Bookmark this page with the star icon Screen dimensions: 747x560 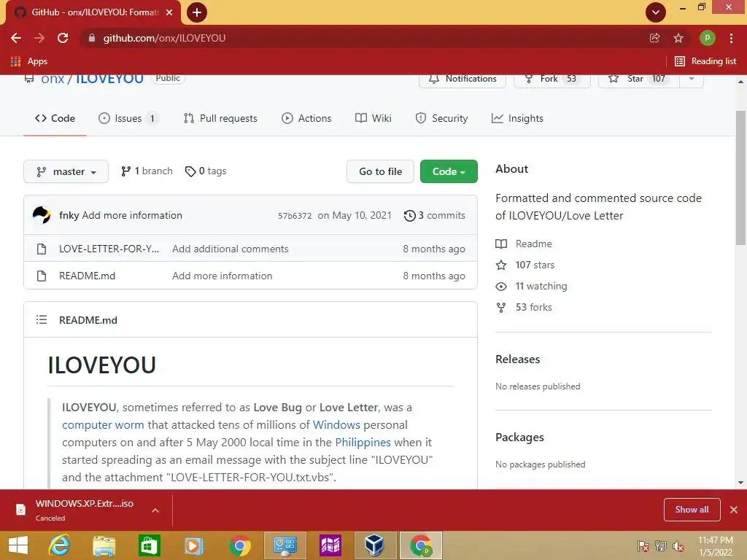coord(678,38)
